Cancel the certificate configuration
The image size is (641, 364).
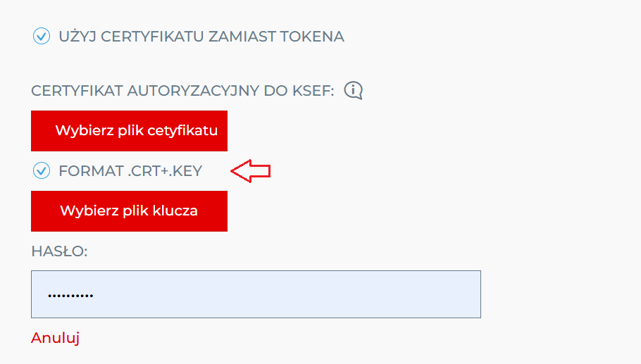(x=55, y=338)
